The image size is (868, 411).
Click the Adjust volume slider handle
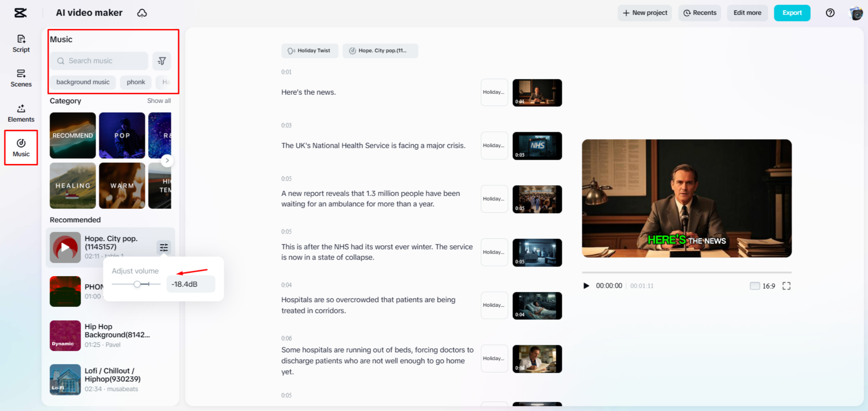coord(137,284)
